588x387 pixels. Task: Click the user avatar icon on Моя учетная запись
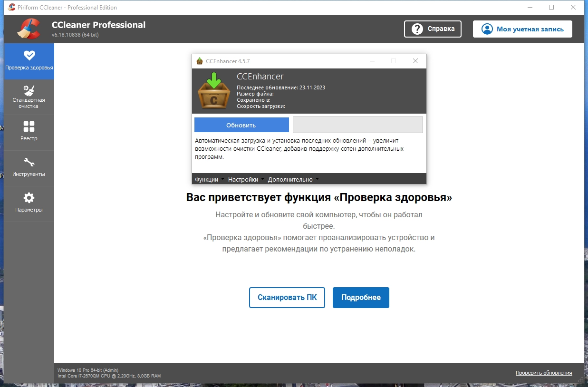(487, 29)
